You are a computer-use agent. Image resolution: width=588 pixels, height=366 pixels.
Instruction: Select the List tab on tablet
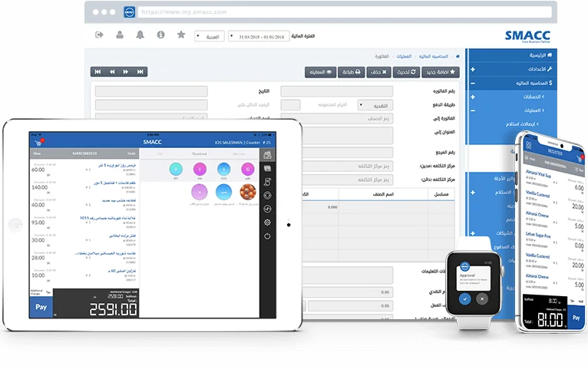pos(160,154)
